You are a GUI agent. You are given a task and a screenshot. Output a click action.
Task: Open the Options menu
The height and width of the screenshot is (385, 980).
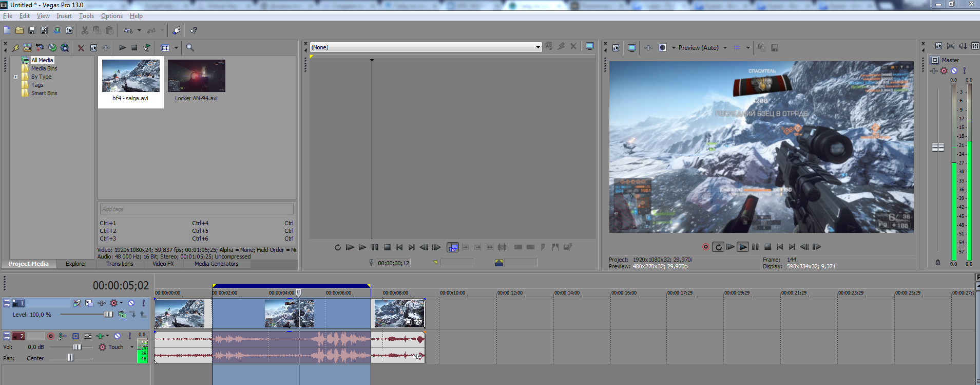112,16
